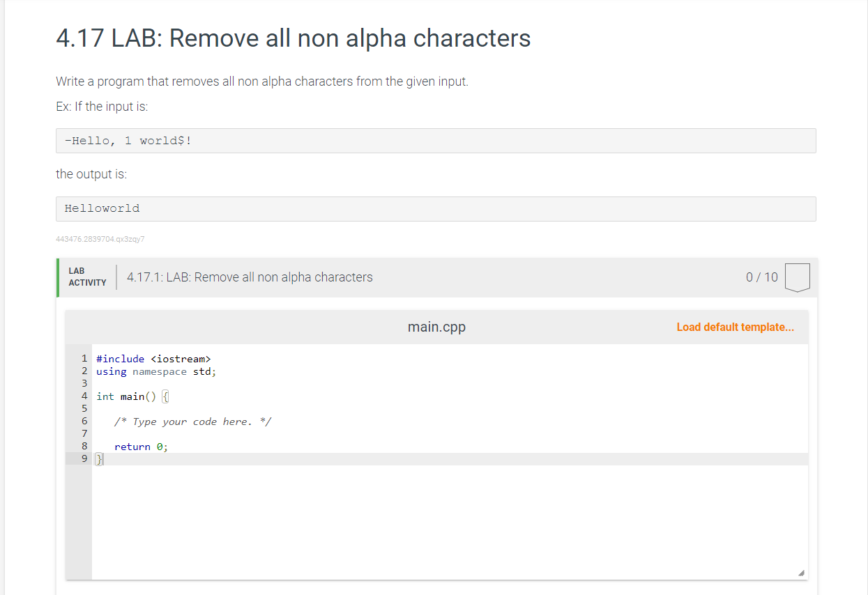Click line number 4 in the gutter

point(84,396)
